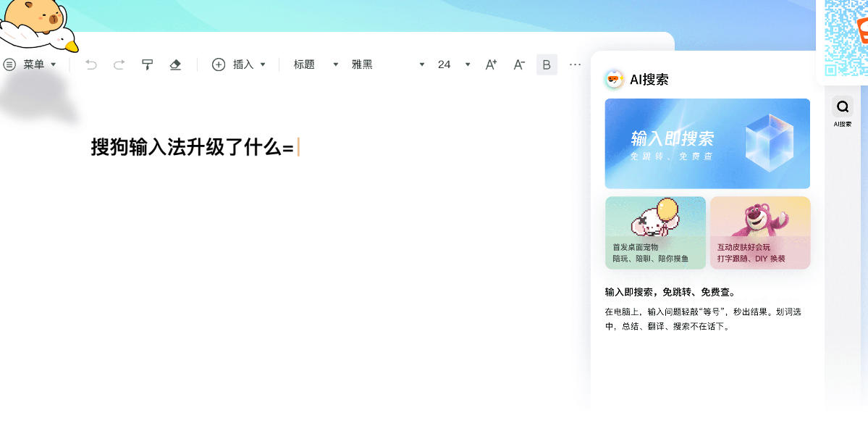Toggle bold formatting

coord(547,64)
